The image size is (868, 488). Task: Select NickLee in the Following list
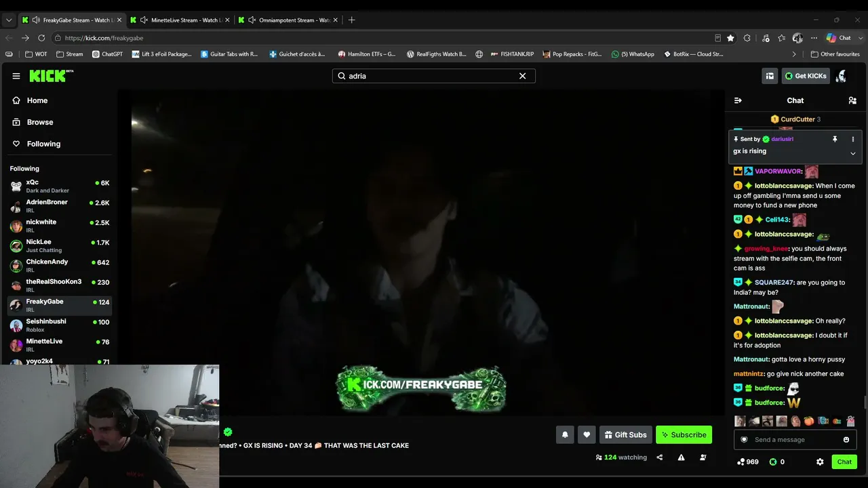click(60, 245)
